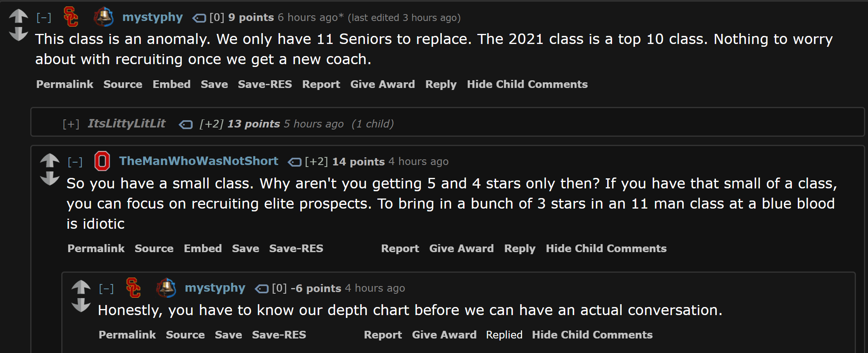Collapse TheManWhoWasNotShort's comment
The image size is (868, 353).
75,162
